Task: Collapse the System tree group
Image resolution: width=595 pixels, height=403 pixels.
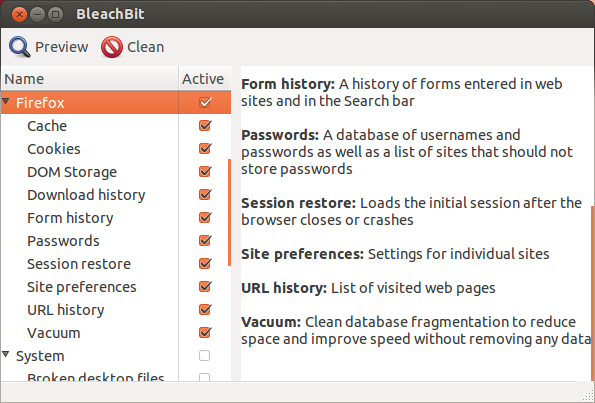Action: point(5,354)
